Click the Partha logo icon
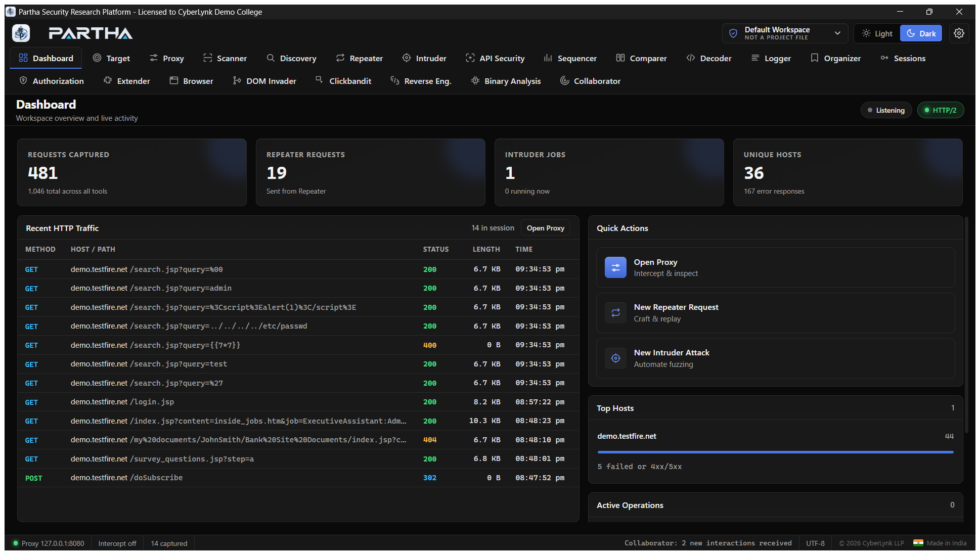The width and height of the screenshot is (980, 555). point(21,33)
